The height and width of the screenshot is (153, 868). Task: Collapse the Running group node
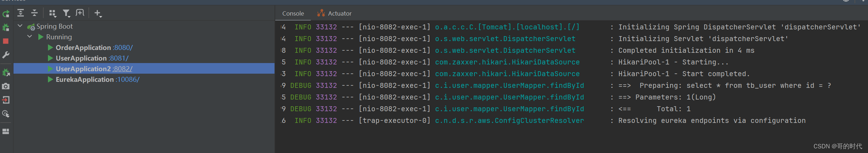pos(30,37)
